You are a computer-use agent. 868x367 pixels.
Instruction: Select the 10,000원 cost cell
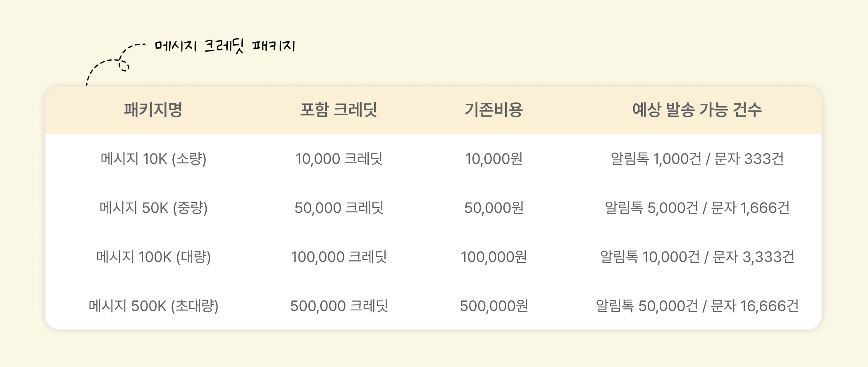coord(494,159)
